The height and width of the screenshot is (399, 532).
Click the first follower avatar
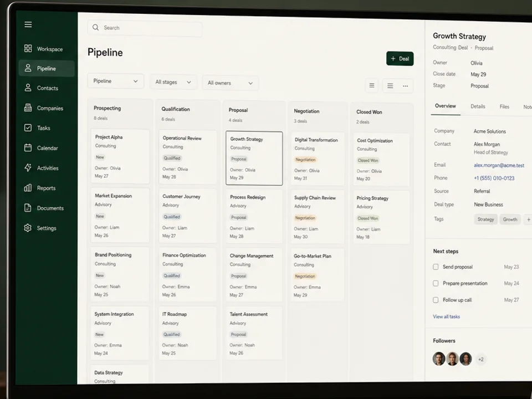(x=439, y=359)
